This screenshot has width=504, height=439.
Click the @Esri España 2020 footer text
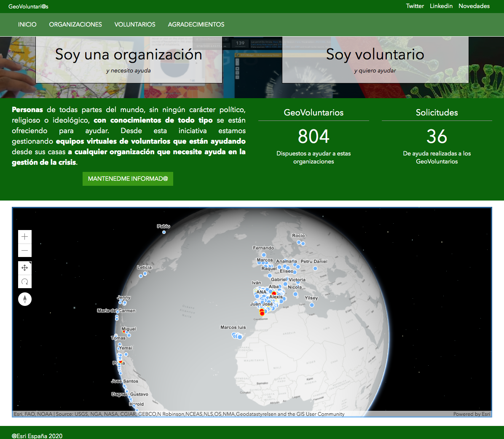pos(37,436)
